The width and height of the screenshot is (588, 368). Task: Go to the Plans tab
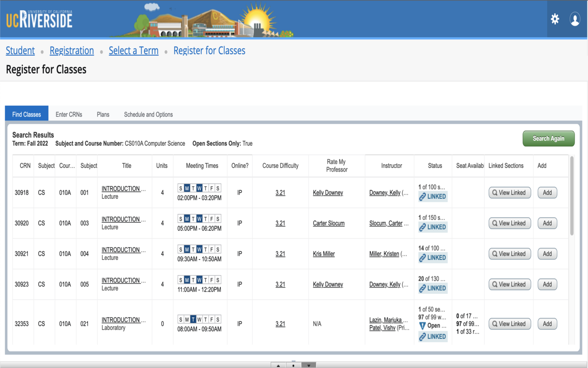point(103,115)
